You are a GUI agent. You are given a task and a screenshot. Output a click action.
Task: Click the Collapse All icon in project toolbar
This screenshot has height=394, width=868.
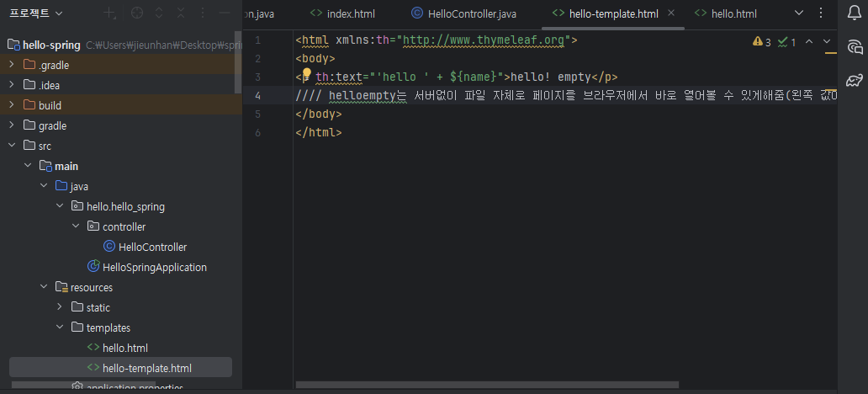[x=181, y=13]
